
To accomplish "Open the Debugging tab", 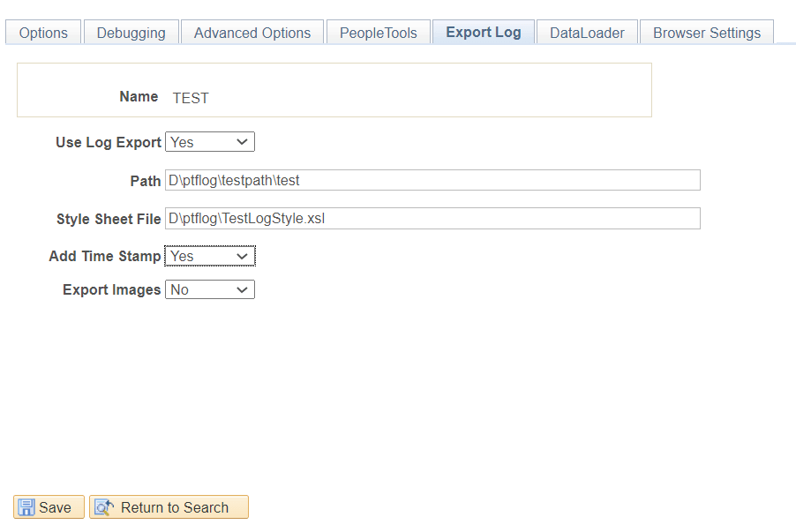I will [131, 32].
